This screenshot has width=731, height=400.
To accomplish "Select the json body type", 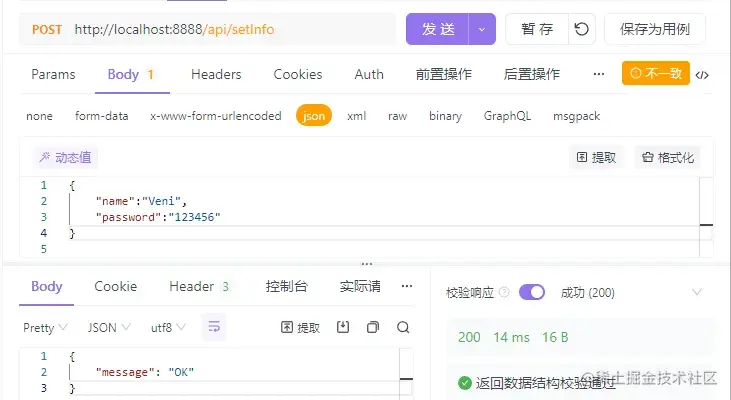I will coord(314,116).
